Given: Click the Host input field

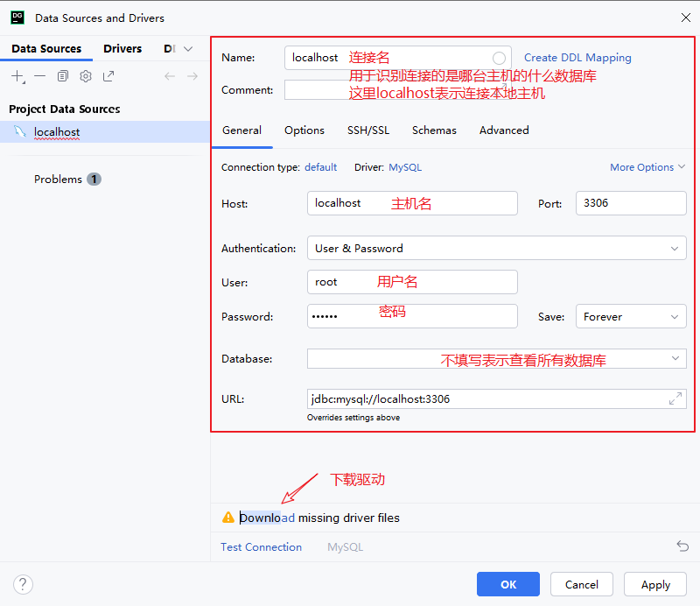Looking at the screenshot, I should pyautogui.click(x=412, y=203).
